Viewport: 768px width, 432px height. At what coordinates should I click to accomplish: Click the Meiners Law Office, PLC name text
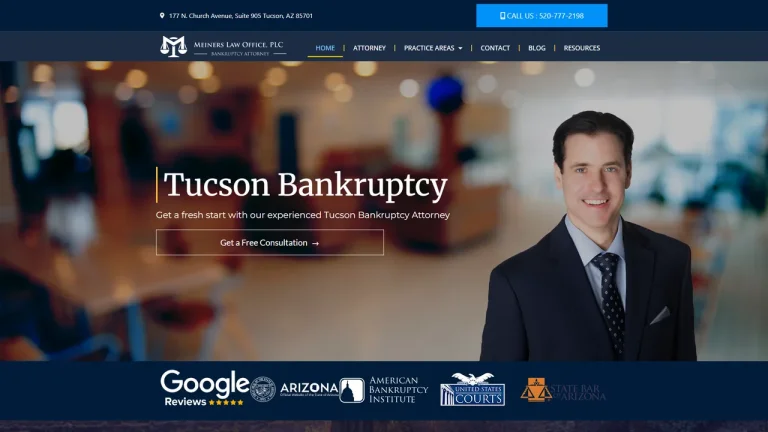239,45
